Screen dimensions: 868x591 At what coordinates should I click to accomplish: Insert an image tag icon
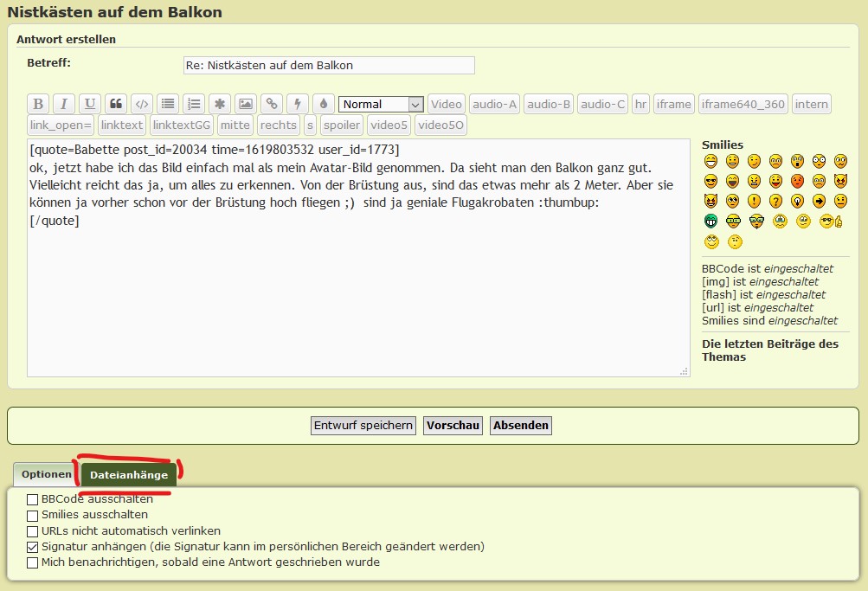pyautogui.click(x=246, y=104)
